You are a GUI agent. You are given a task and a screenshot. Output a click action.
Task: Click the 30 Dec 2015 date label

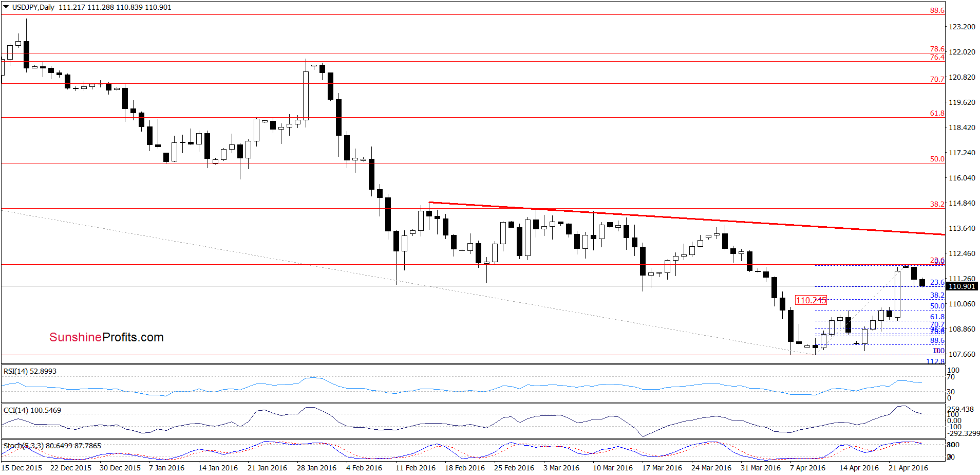[120, 468]
